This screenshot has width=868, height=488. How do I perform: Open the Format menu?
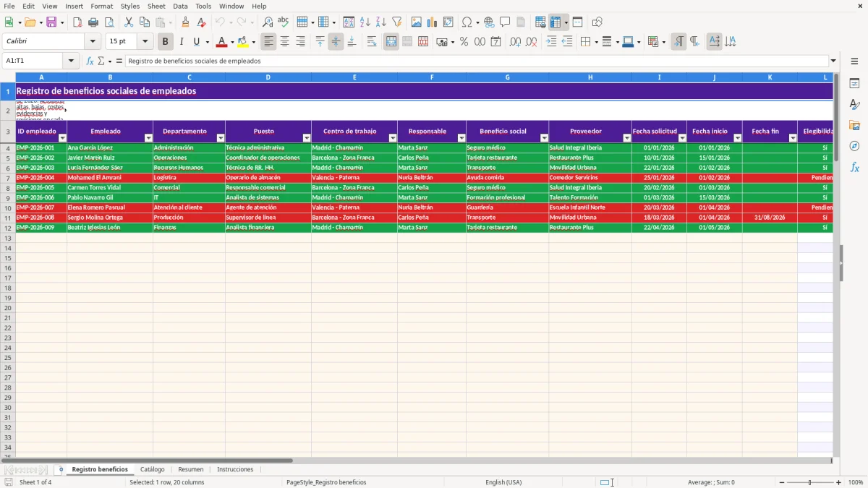tap(101, 6)
